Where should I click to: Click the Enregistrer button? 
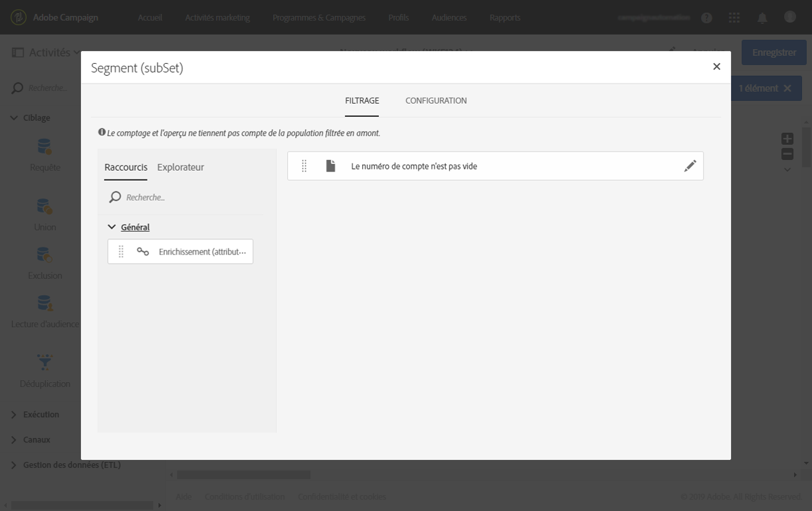[774, 52]
